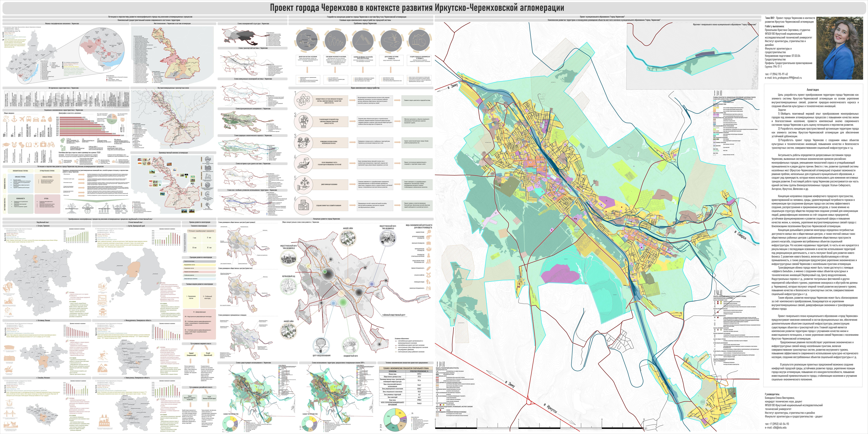
Task: Click the Аннотация heading
Action: 813,90
